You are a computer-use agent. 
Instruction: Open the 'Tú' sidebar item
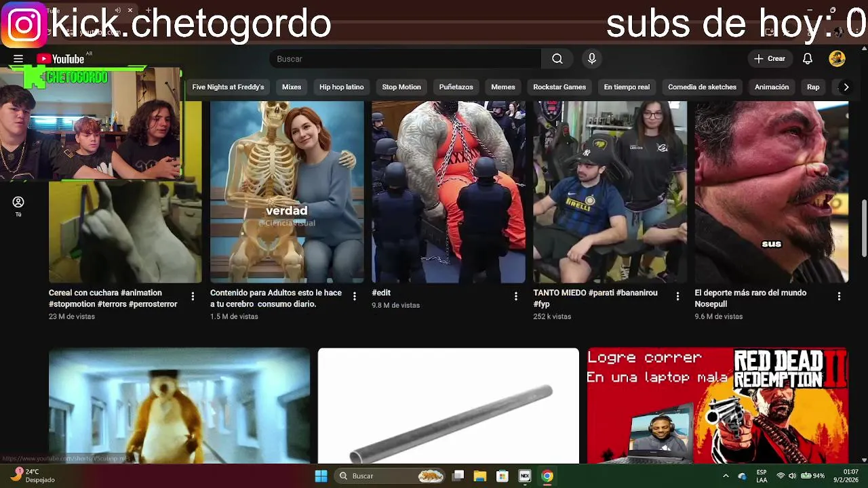point(18,207)
